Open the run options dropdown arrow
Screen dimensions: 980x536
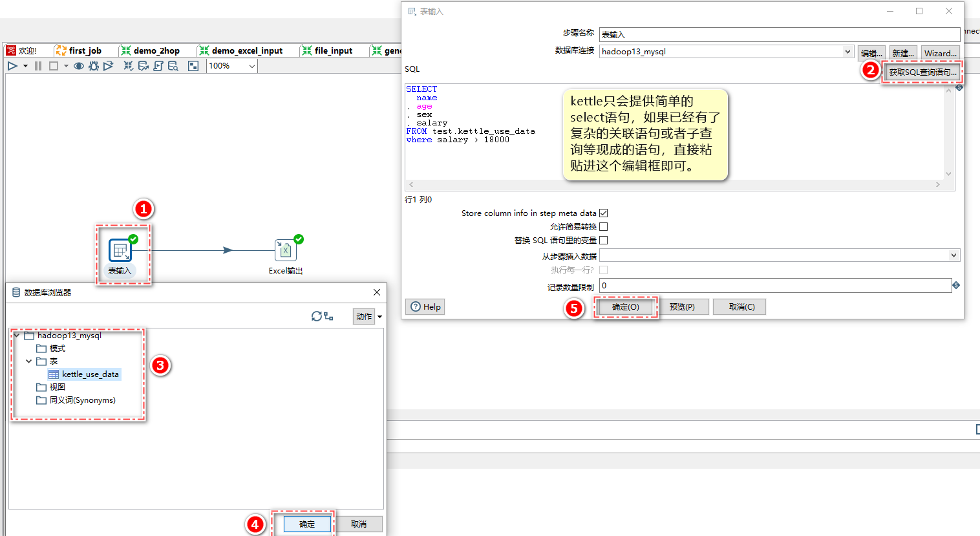(x=25, y=66)
